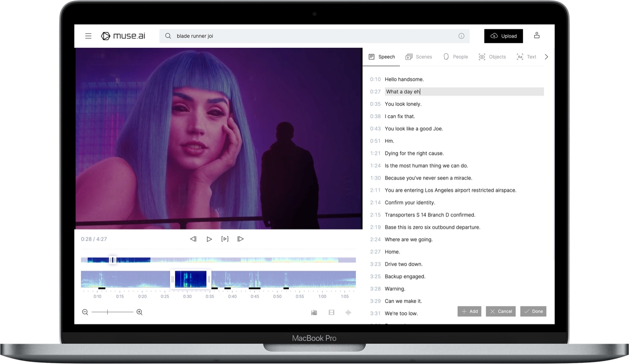Click the Upload button

pos(503,36)
